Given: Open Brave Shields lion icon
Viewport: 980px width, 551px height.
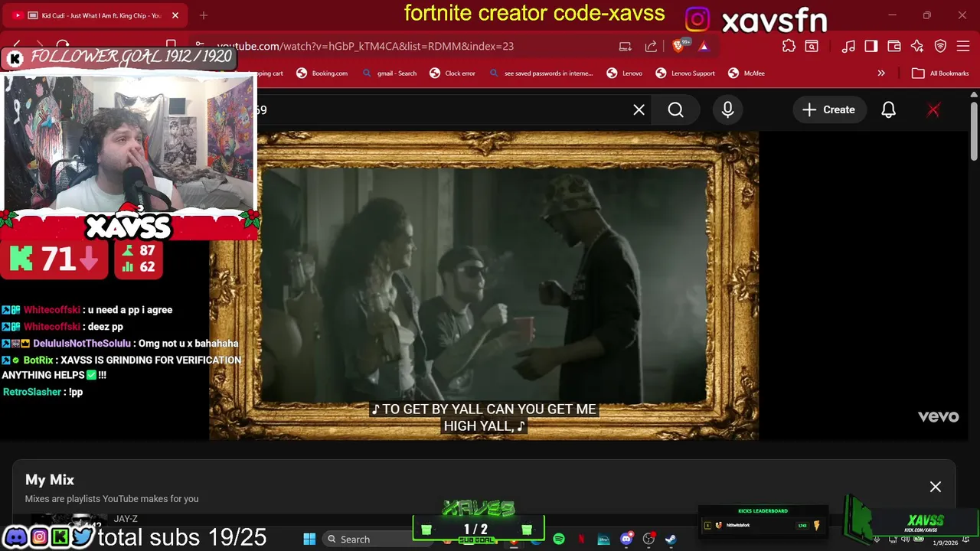Looking at the screenshot, I should [x=678, y=46].
